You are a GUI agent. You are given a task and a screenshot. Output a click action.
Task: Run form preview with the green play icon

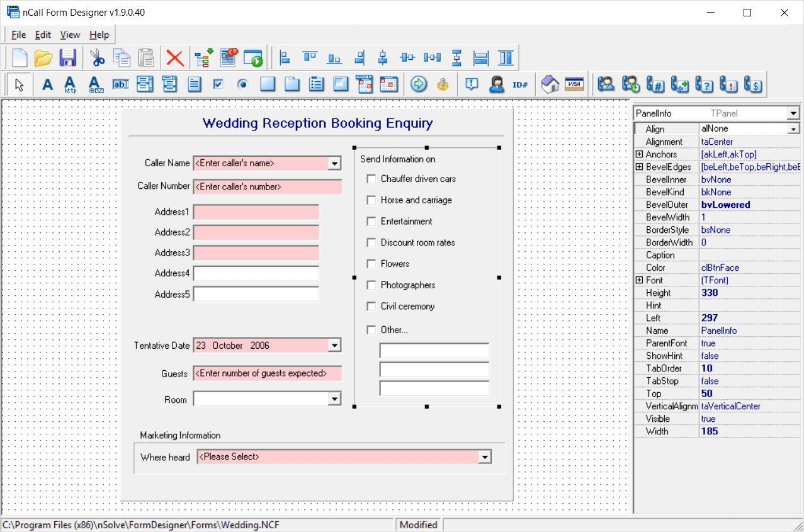(x=253, y=58)
